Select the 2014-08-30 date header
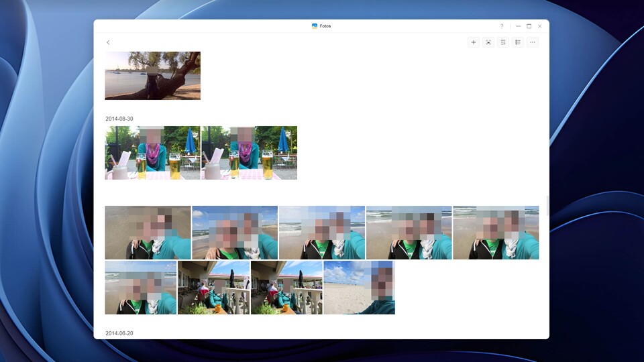 pos(119,119)
